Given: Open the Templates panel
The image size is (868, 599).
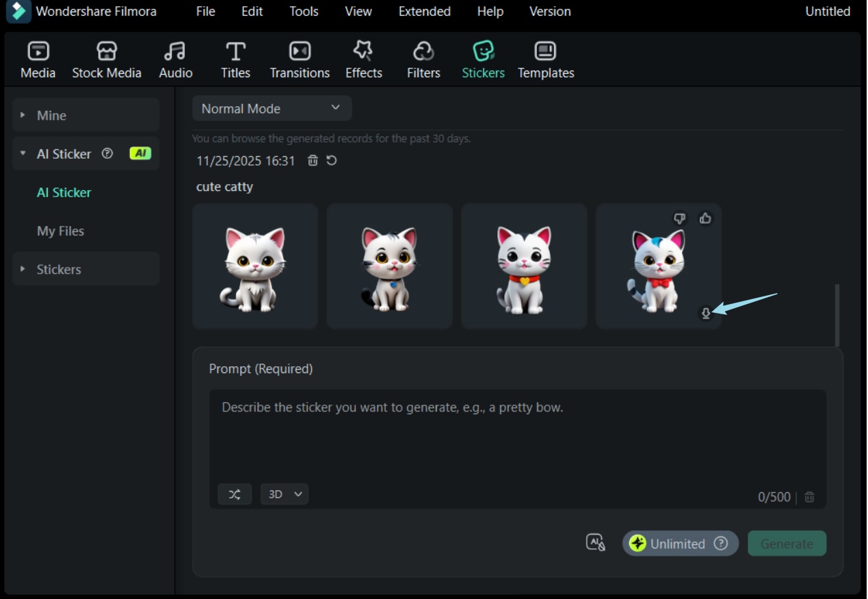Looking at the screenshot, I should 546,60.
